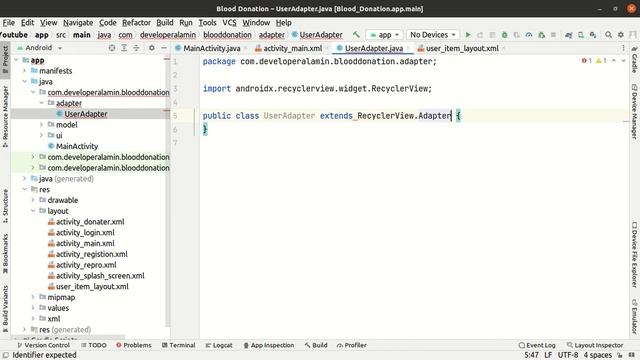Open the Event Log
Viewport: 640px width, 360px height.
point(537,345)
